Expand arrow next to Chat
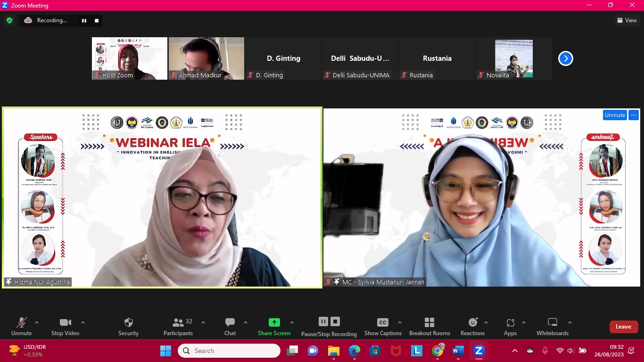Viewport: 644px width, 362px height. pyautogui.click(x=246, y=322)
